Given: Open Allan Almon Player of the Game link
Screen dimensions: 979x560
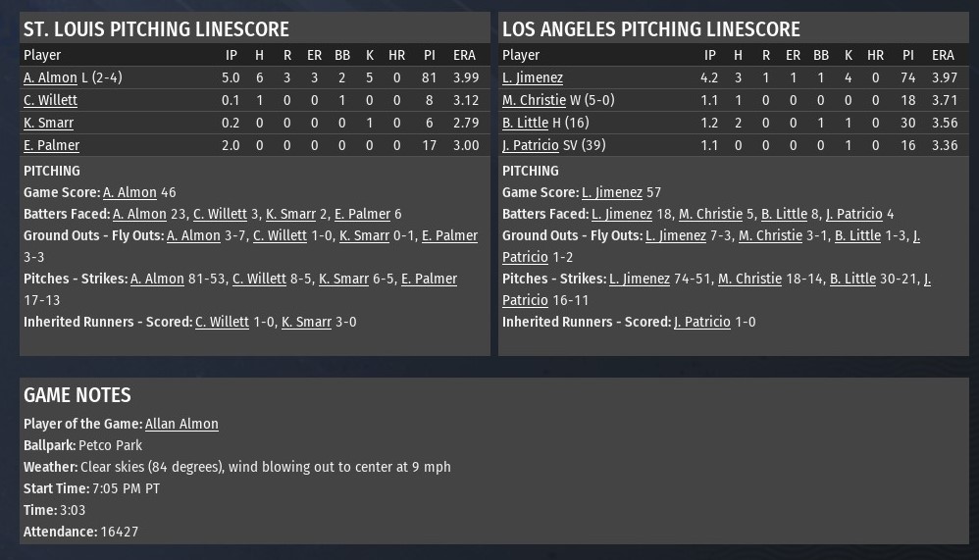Looking at the screenshot, I should (x=181, y=424).
